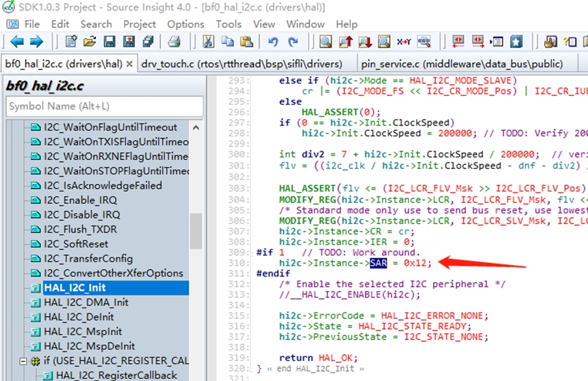Screen dimensions: 588x381
Task: Select HAL_I2C_MspInit symbol
Action: pyautogui.click(x=83, y=332)
